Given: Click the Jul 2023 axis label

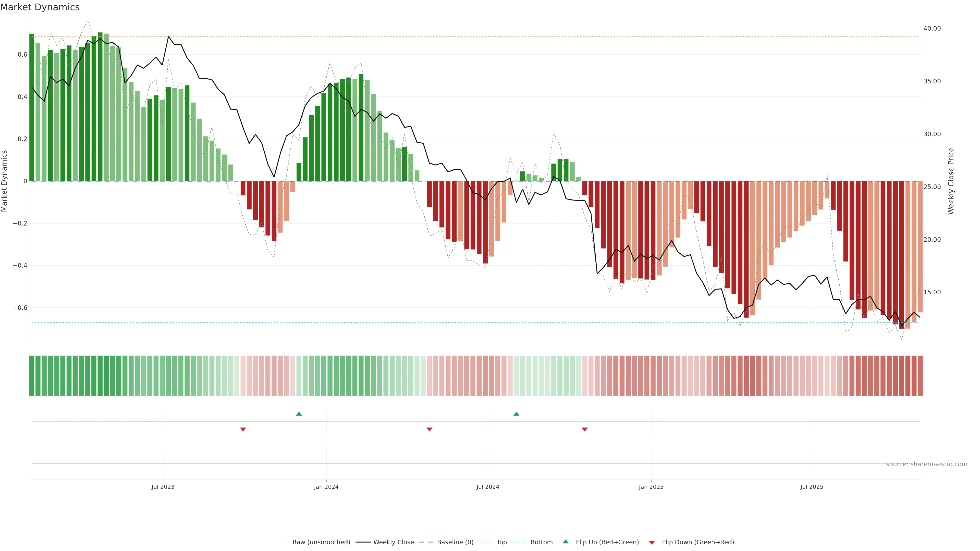Looking at the screenshot, I should point(163,487).
